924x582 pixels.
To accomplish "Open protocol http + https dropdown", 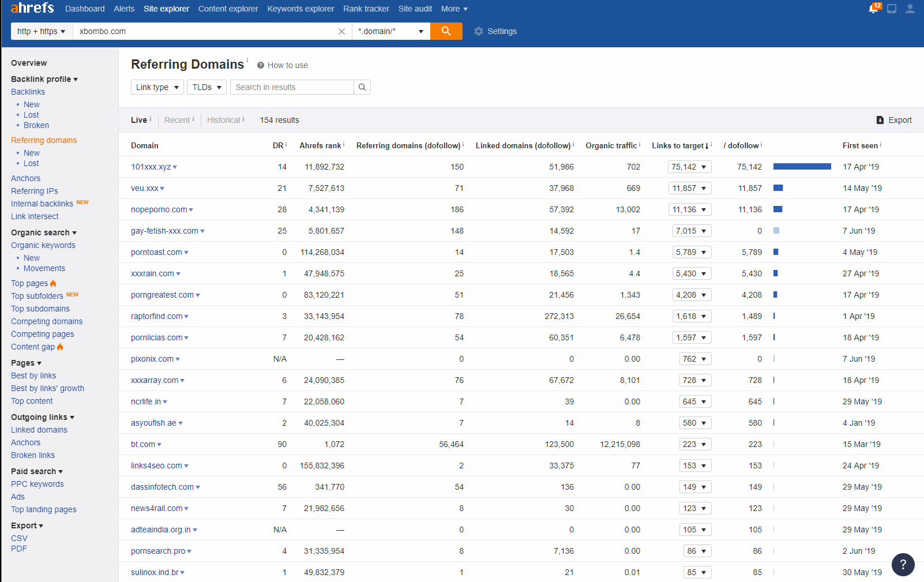I will (42, 31).
